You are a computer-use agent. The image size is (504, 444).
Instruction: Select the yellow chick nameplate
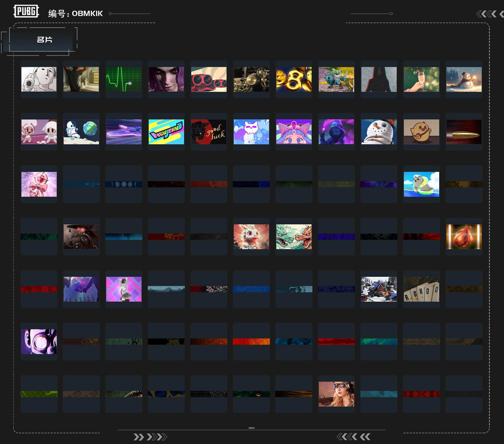(422, 132)
